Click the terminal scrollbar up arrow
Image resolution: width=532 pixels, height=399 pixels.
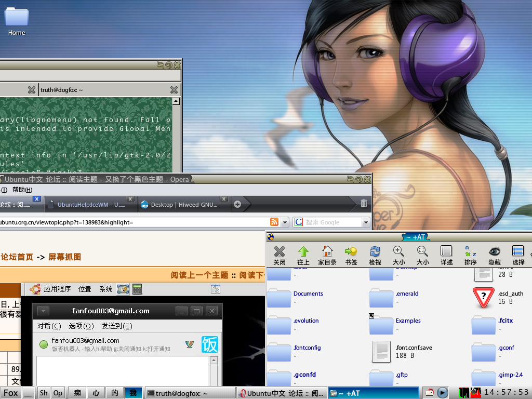pos(176,101)
